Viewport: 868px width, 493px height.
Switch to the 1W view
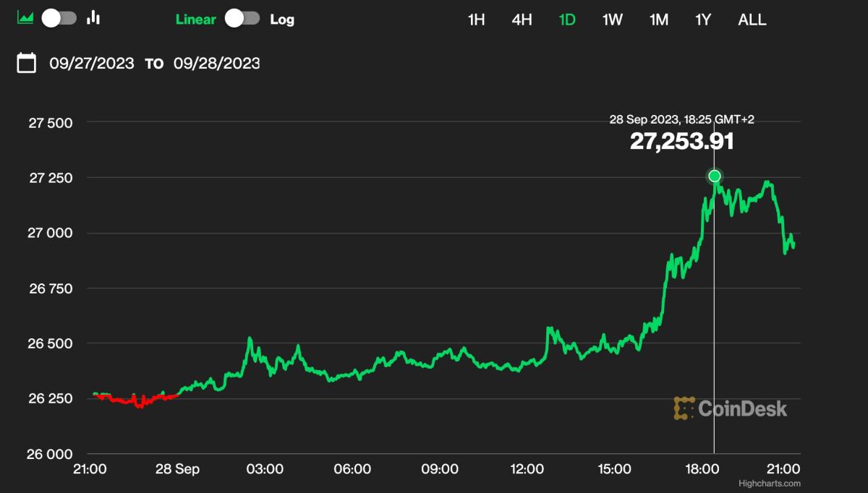tap(611, 20)
